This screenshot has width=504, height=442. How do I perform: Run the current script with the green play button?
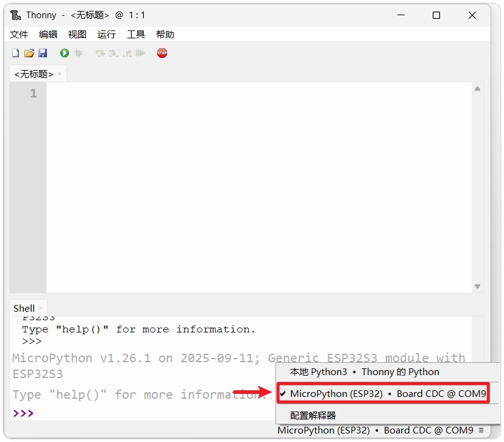[65, 54]
